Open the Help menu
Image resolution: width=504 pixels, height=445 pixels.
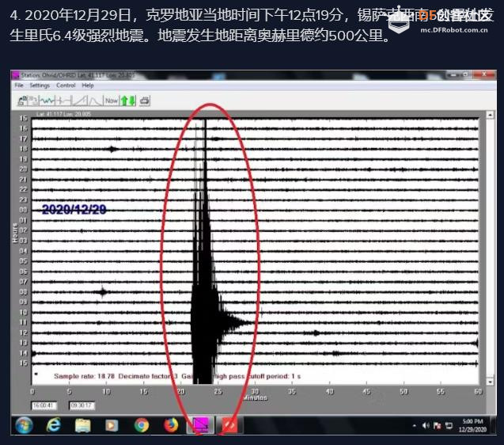coord(88,86)
